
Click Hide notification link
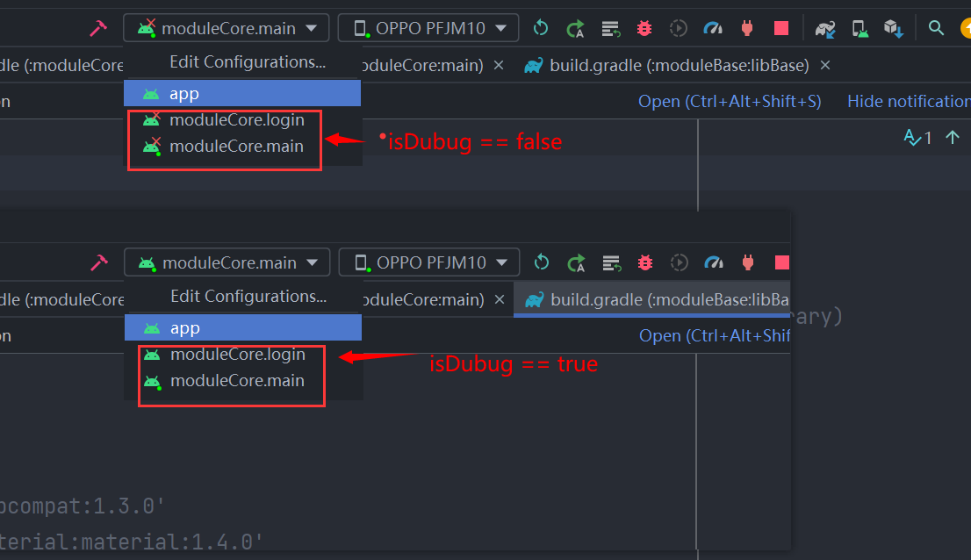coord(909,101)
